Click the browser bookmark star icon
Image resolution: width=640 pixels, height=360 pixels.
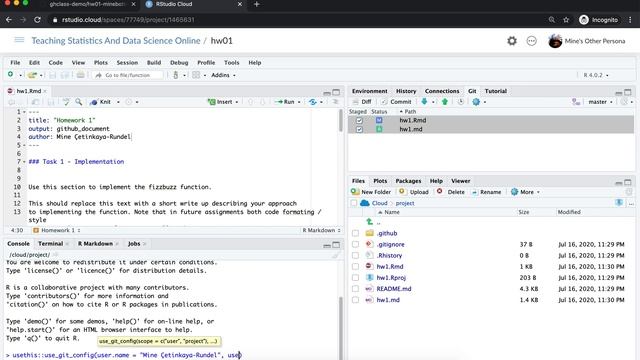point(566,20)
